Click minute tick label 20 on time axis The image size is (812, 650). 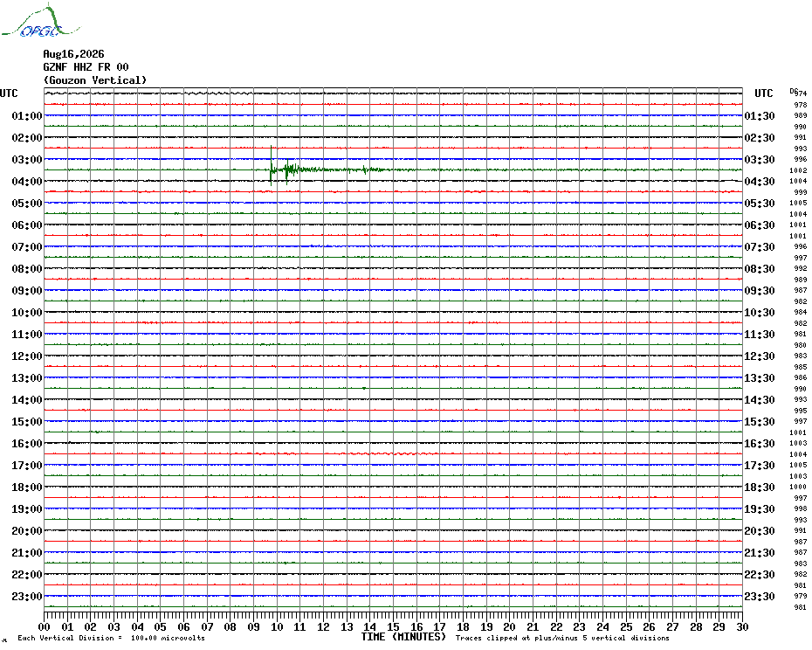pyautogui.click(x=510, y=626)
